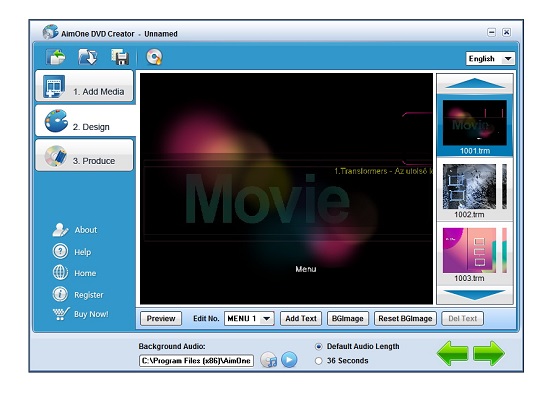
Task: Expand the MENU 1 edit dropdown
Action: pyautogui.click(x=249, y=319)
